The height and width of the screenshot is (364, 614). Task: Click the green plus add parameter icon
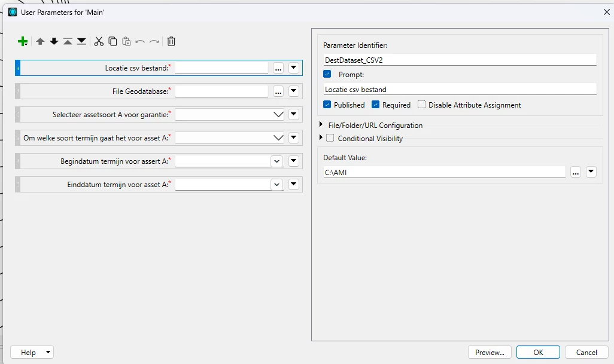(23, 41)
